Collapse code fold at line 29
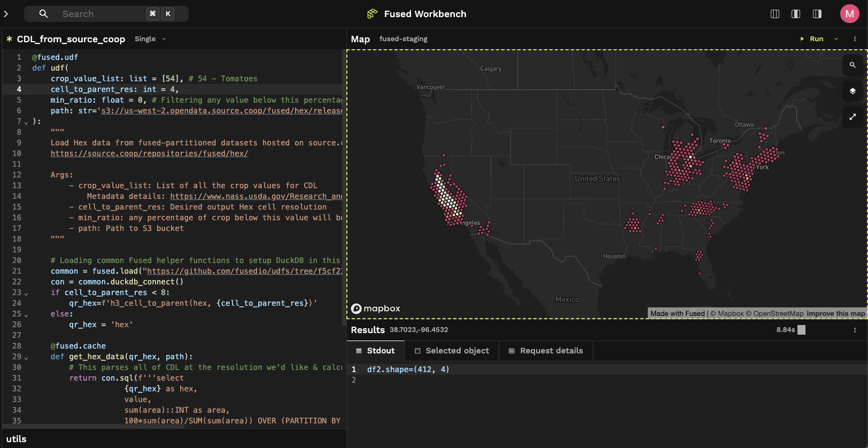This screenshot has width=868, height=448. click(x=26, y=358)
